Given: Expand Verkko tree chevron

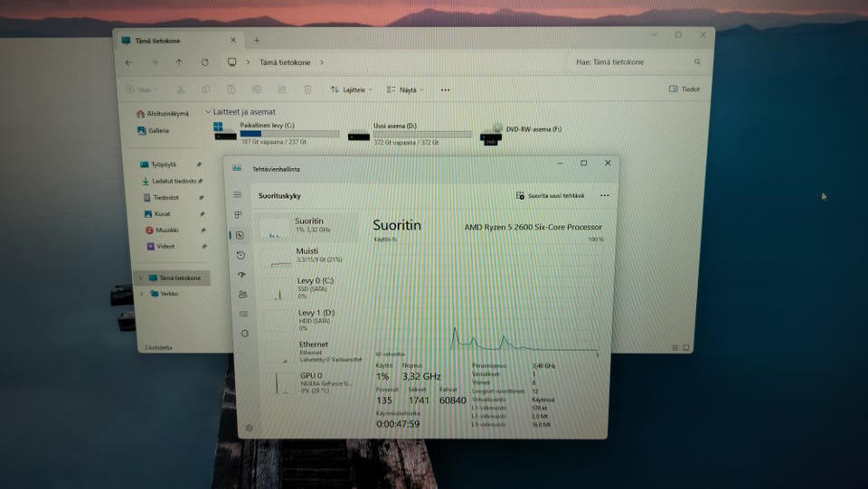Looking at the screenshot, I should point(142,294).
